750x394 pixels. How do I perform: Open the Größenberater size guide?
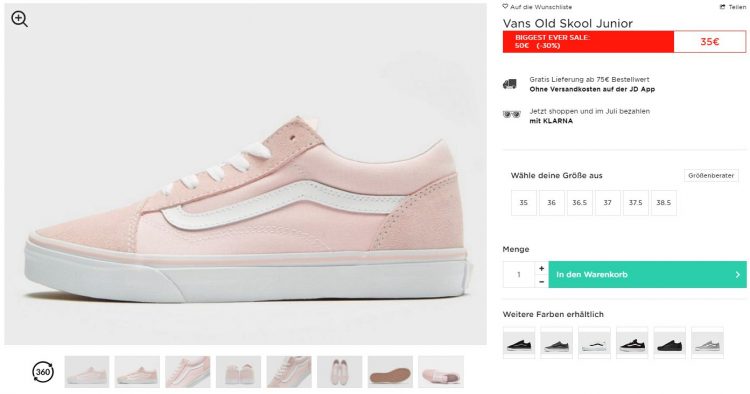[711, 175]
